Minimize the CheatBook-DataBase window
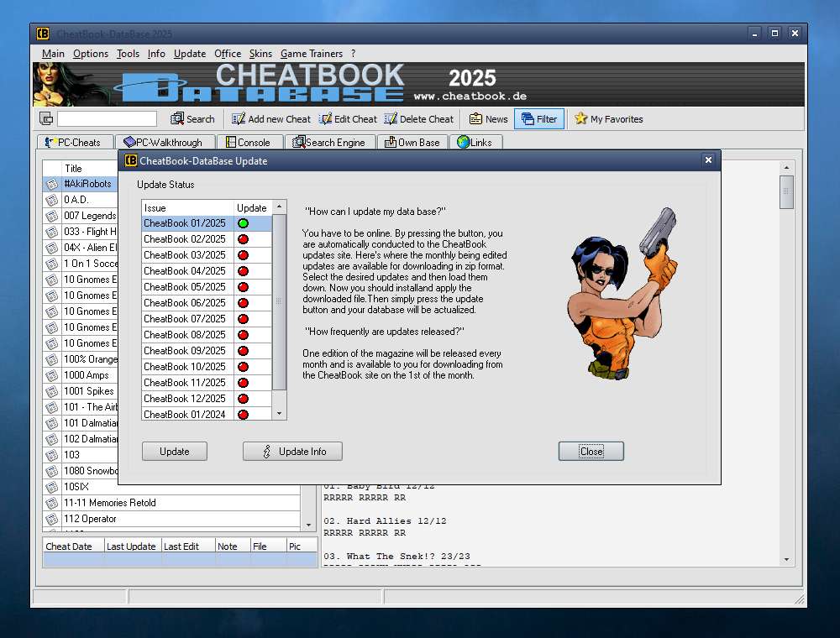The width and height of the screenshot is (840, 638). (x=755, y=34)
